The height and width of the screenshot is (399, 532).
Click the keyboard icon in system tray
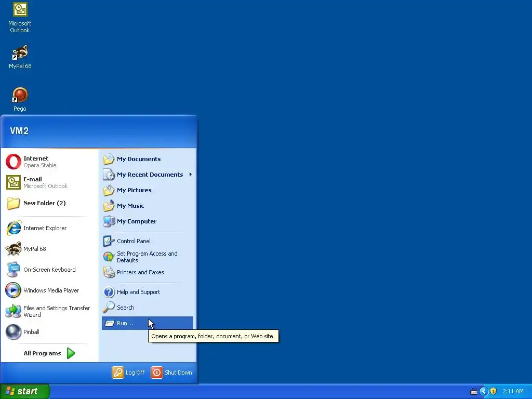pos(474,392)
